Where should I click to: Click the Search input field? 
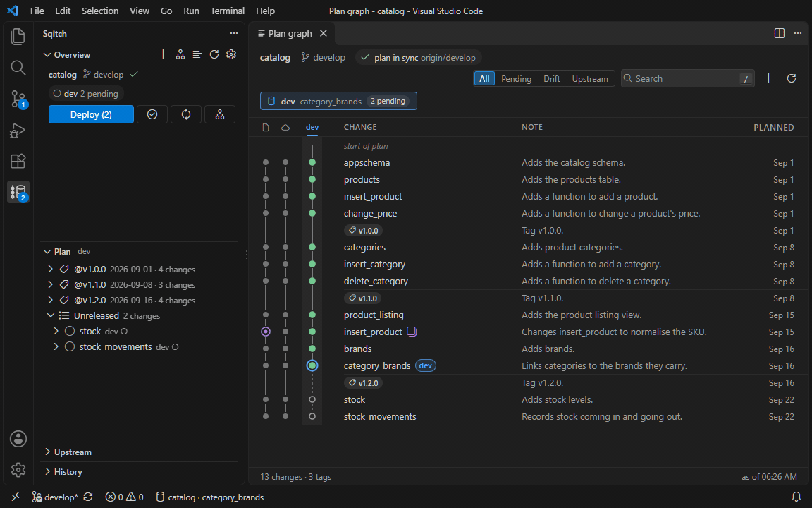tap(687, 78)
